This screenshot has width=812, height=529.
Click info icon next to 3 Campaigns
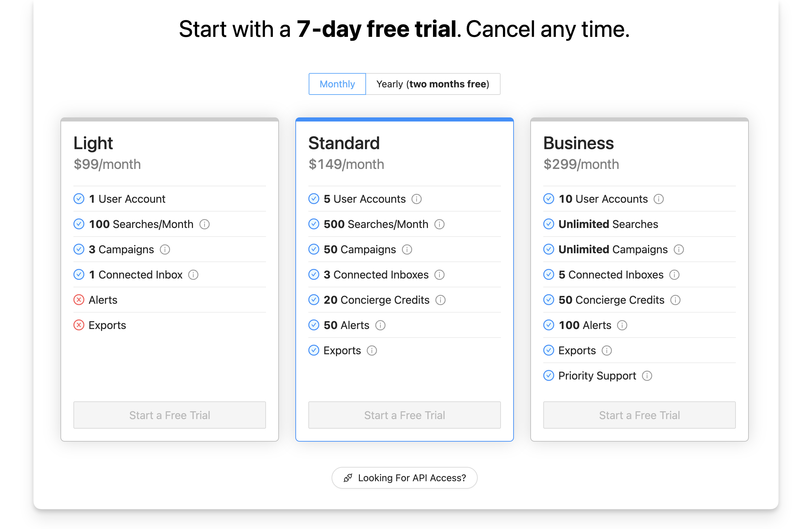165,249
